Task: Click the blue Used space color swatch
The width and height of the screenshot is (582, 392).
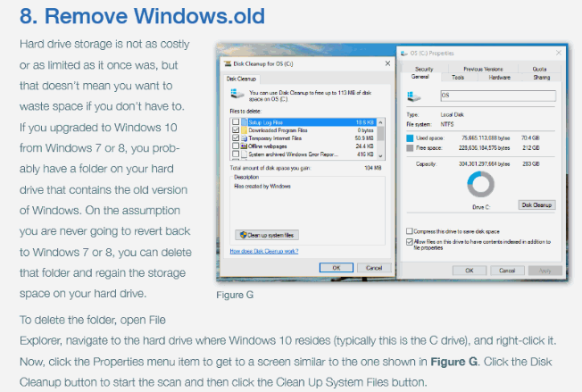Action: tap(410, 140)
